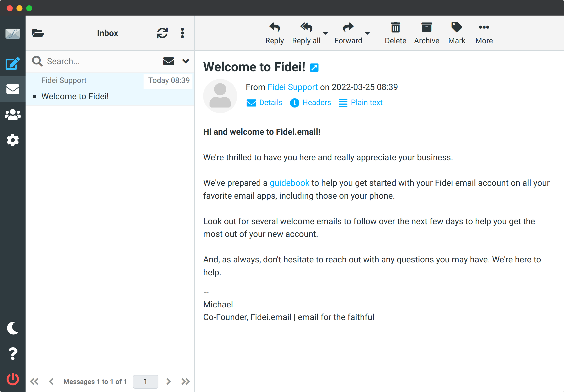Click the guidebook hyperlink in email
564x392 pixels.
(290, 183)
